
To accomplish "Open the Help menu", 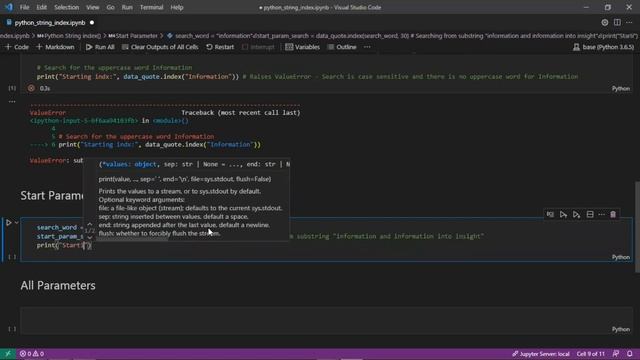I will (177, 7).
